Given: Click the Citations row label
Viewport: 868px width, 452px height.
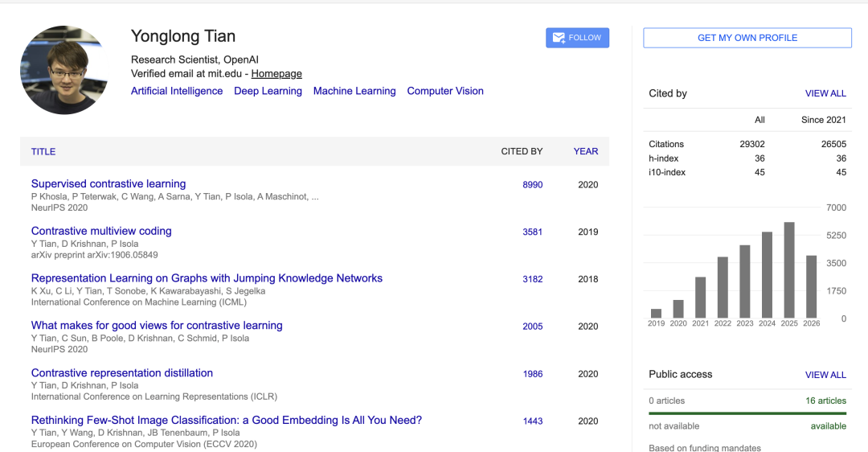Looking at the screenshot, I should pos(666,144).
